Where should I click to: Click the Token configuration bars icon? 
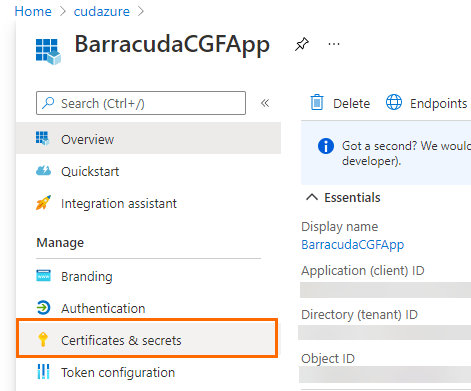coord(43,371)
